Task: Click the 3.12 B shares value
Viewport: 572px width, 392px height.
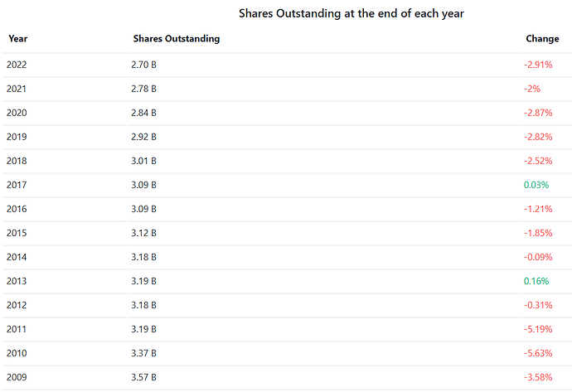Action: 143,233
